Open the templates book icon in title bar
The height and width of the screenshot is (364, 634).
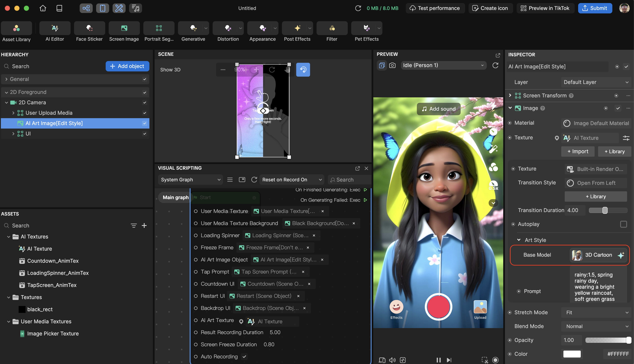click(x=59, y=8)
